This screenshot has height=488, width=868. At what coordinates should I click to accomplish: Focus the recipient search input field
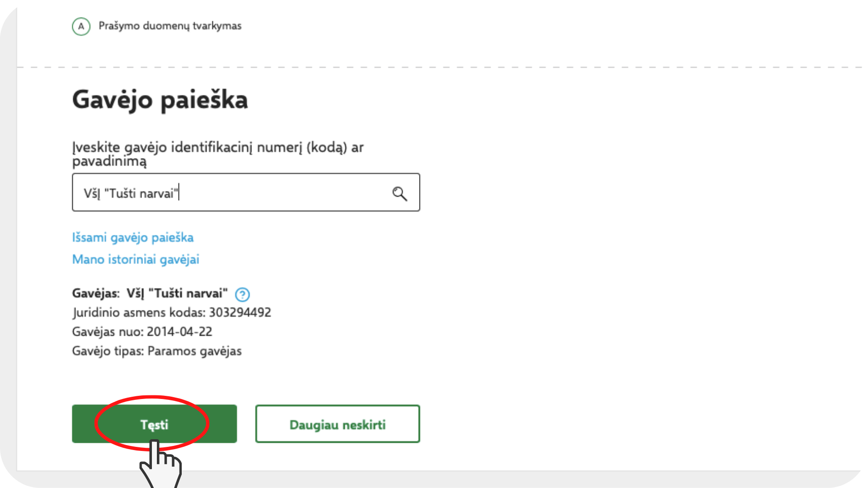(246, 192)
